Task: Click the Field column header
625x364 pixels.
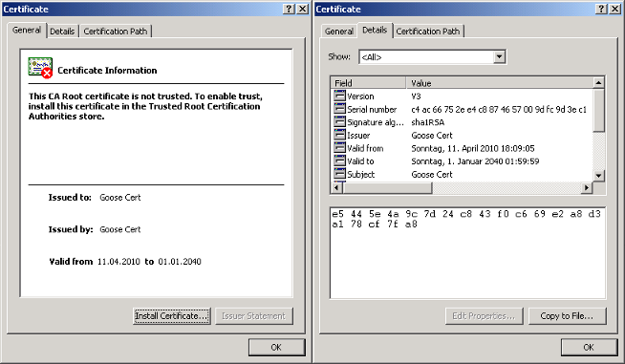Action: click(368, 83)
